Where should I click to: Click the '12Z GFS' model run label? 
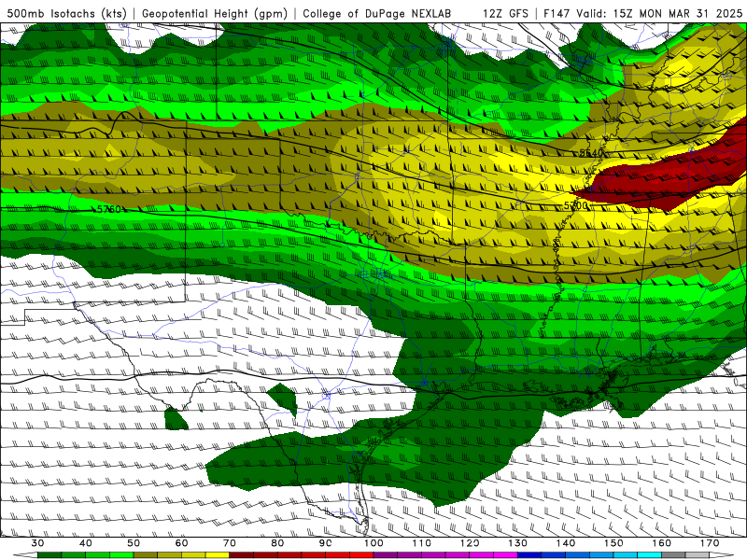(505, 14)
